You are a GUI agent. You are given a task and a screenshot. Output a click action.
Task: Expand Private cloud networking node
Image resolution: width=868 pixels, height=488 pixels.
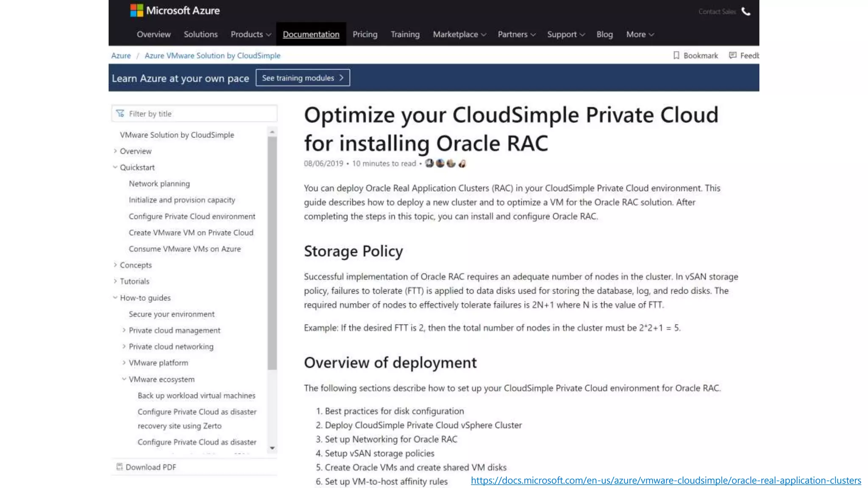[x=124, y=346]
